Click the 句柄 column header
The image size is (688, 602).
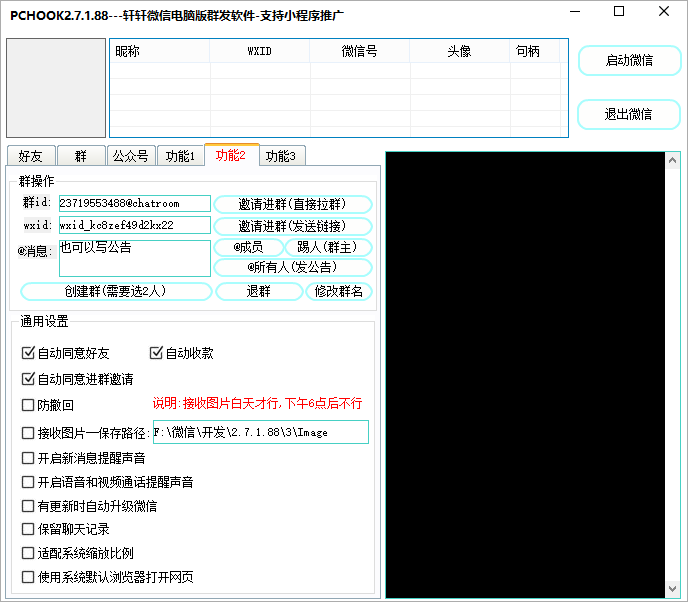point(535,51)
